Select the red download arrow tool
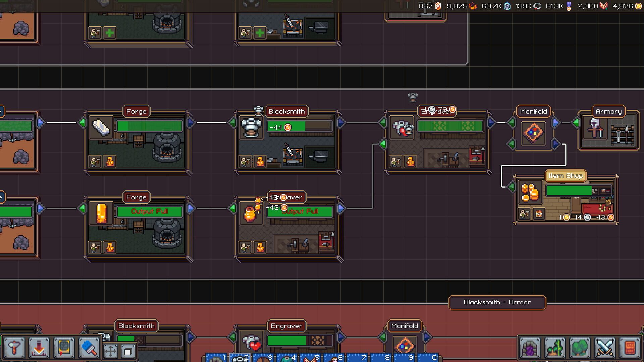 [x=39, y=348]
